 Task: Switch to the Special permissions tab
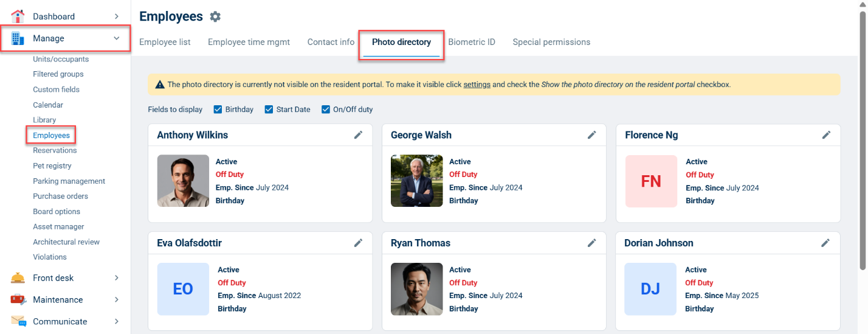pyautogui.click(x=551, y=42)
